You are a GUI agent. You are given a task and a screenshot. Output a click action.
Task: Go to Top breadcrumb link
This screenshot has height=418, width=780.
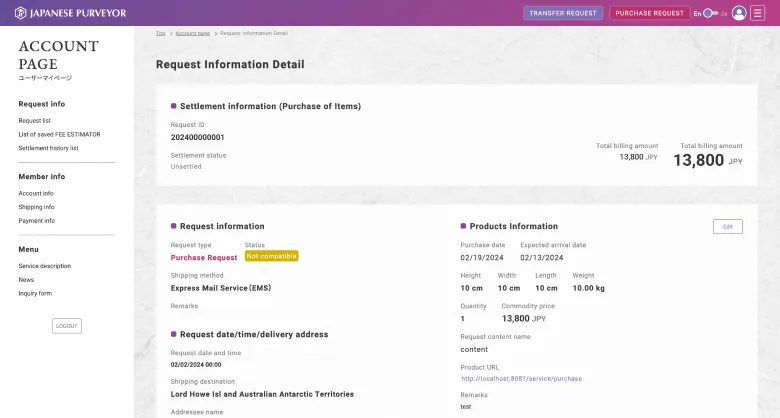click(x=160, y=33)
